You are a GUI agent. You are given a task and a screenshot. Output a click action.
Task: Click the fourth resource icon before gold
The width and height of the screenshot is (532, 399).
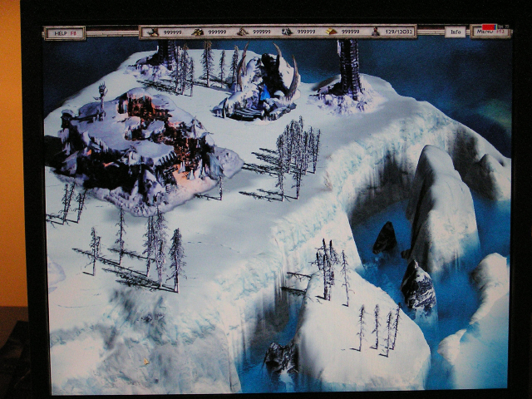point(287,32)
